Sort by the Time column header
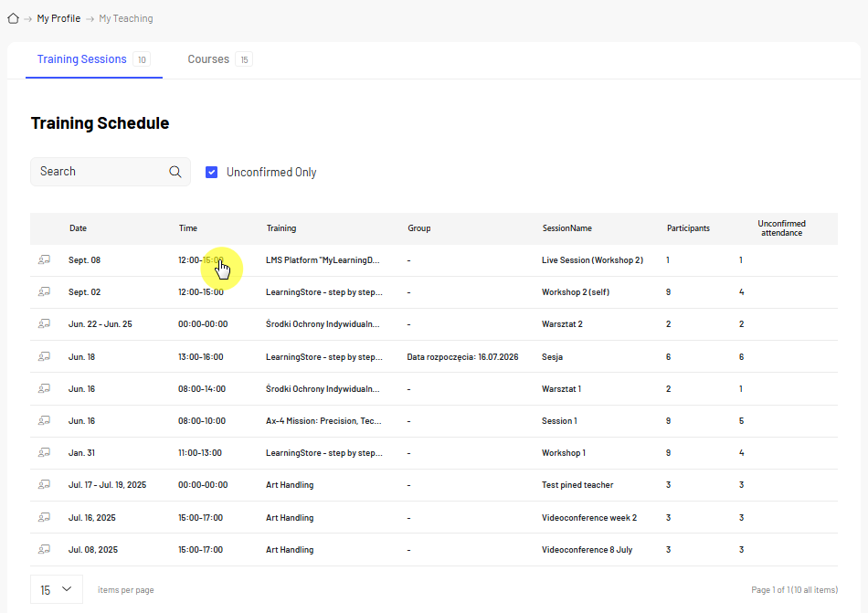 pos(187,228)
